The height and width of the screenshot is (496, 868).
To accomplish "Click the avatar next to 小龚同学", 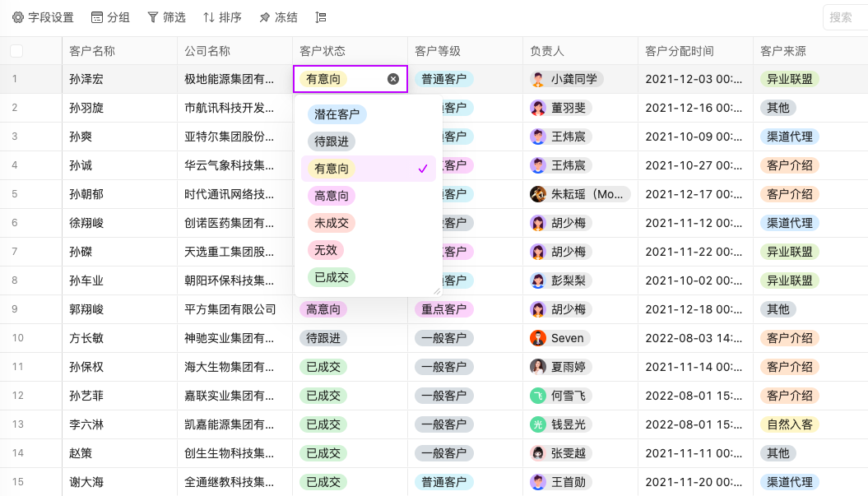I will (538, 79).
